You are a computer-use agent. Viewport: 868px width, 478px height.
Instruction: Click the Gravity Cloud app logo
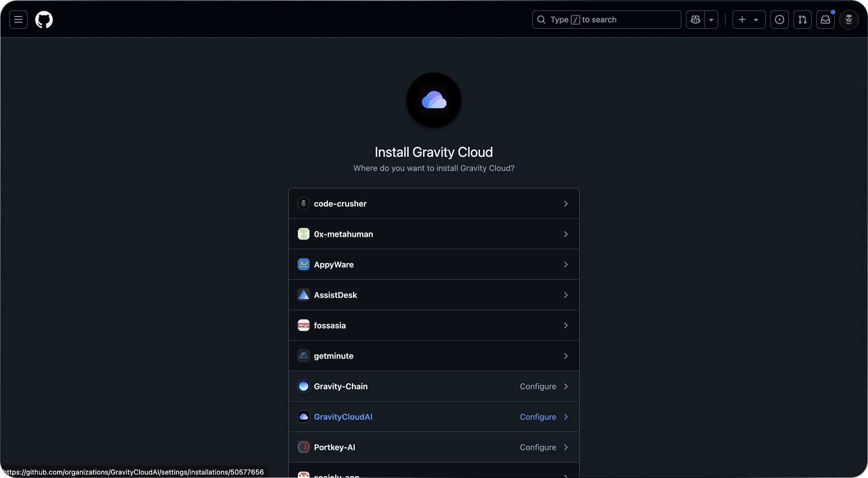(x=434, y=100)
